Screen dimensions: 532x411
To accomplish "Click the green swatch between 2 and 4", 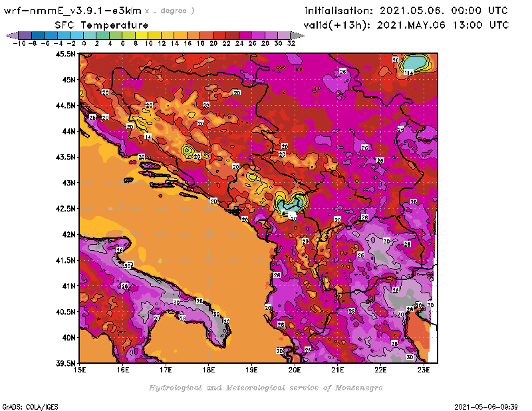I will pyautogui.click(x=102, y=36).
